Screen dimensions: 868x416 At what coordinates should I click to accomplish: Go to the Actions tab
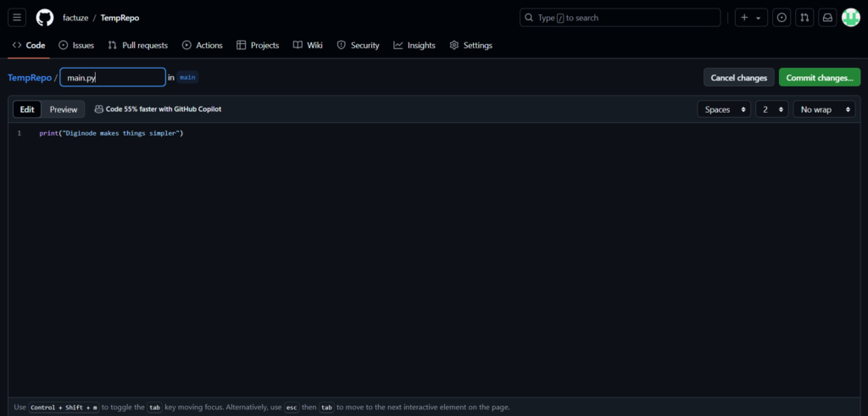pos(202,45)
